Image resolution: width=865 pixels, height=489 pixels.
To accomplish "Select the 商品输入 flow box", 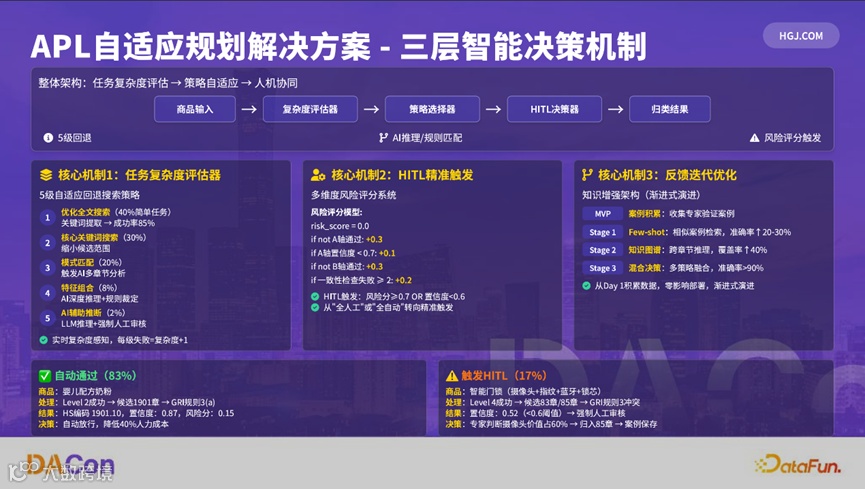I will point(195,109).
